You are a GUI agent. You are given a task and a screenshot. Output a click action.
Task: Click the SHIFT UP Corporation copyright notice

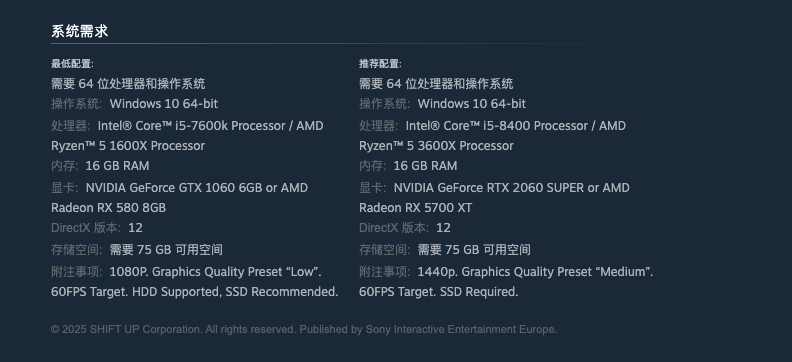[304, 330]
